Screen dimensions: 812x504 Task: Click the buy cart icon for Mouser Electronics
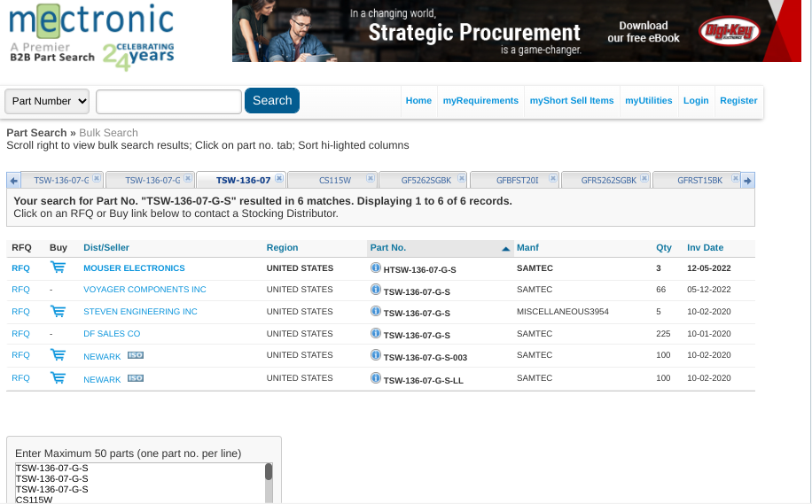coord(58,268)
